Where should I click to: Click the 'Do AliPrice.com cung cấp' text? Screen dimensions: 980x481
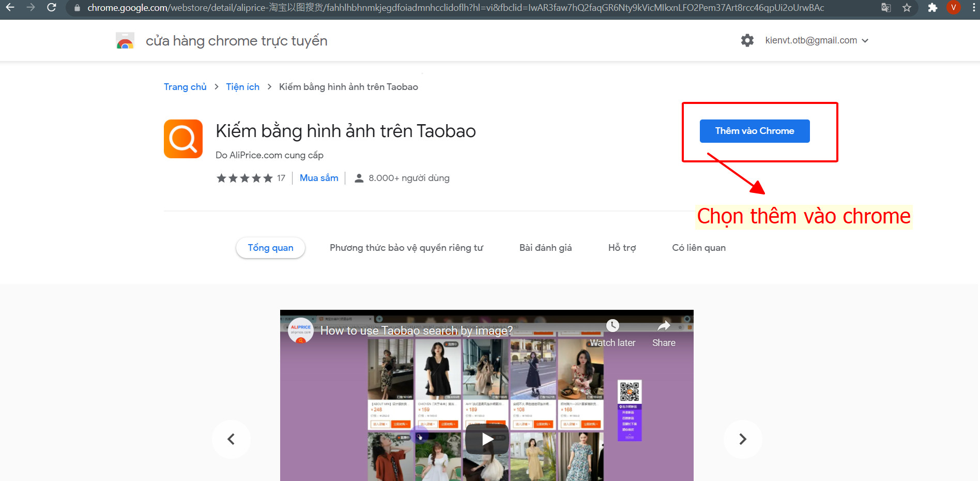(x=269, y=155)
